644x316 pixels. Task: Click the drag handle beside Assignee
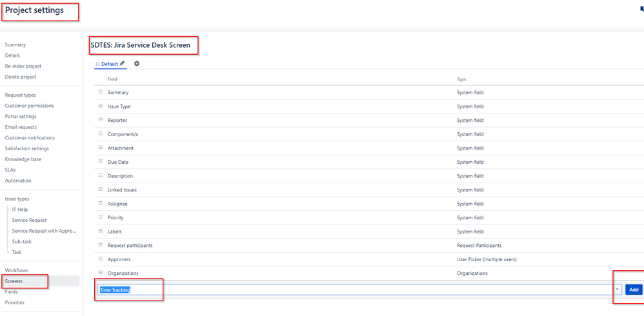(101, 203)
